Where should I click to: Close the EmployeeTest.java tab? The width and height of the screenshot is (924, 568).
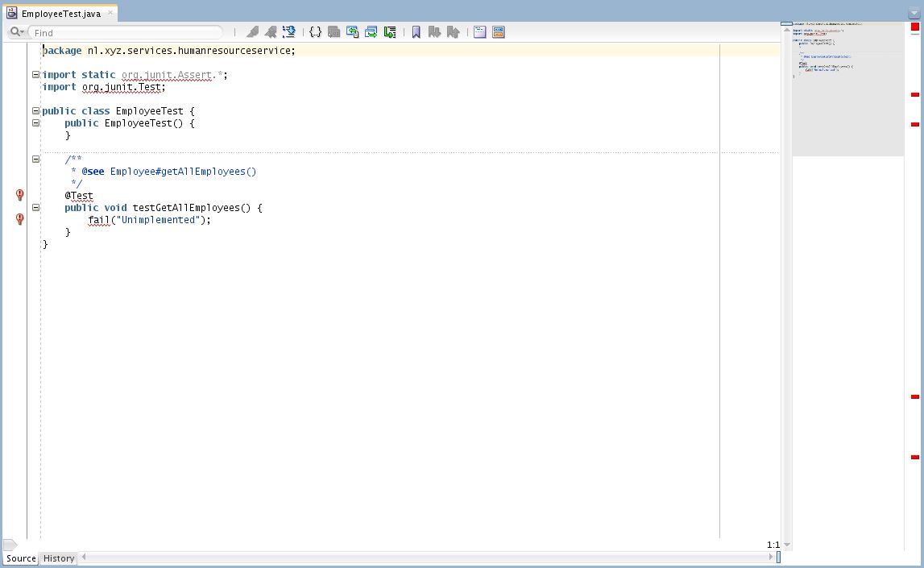[110, 13]
